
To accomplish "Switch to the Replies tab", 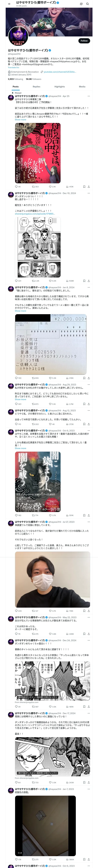I will pos(36,87).
